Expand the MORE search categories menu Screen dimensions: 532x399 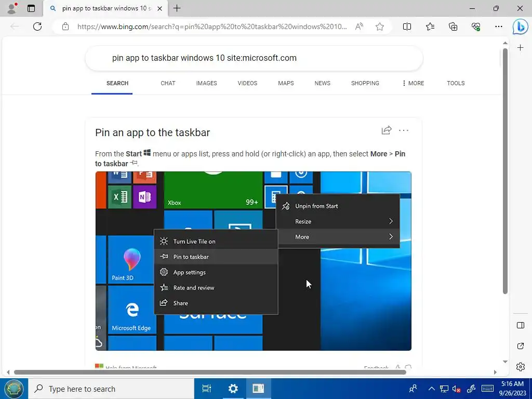[413, 83]
